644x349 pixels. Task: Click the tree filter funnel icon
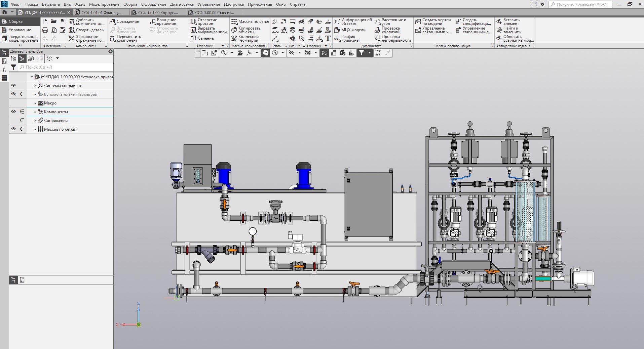13,67
